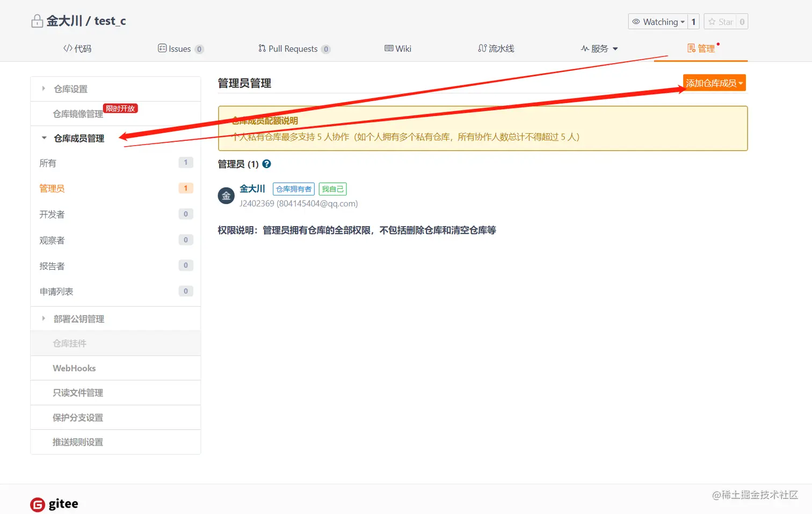Click the Pull Requests count badge 0
The height and width of the screenshot is (514, 812).
click(x=325, y=49)
